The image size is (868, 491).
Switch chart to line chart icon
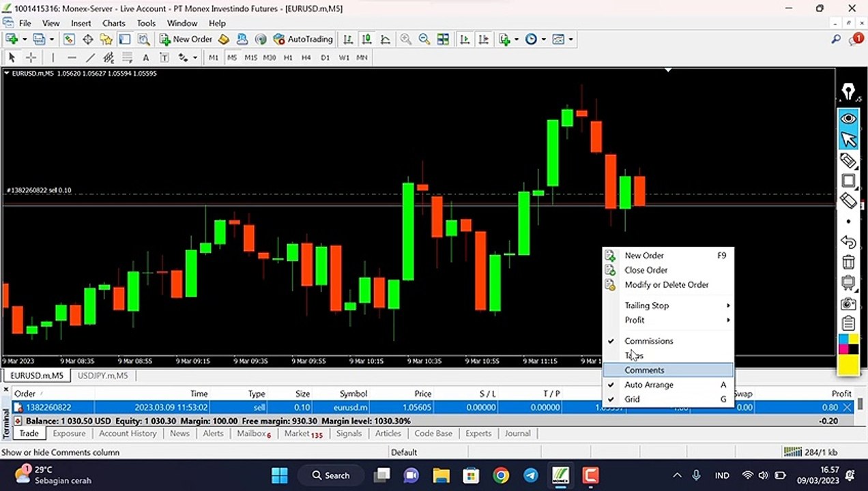coord(386,40)
